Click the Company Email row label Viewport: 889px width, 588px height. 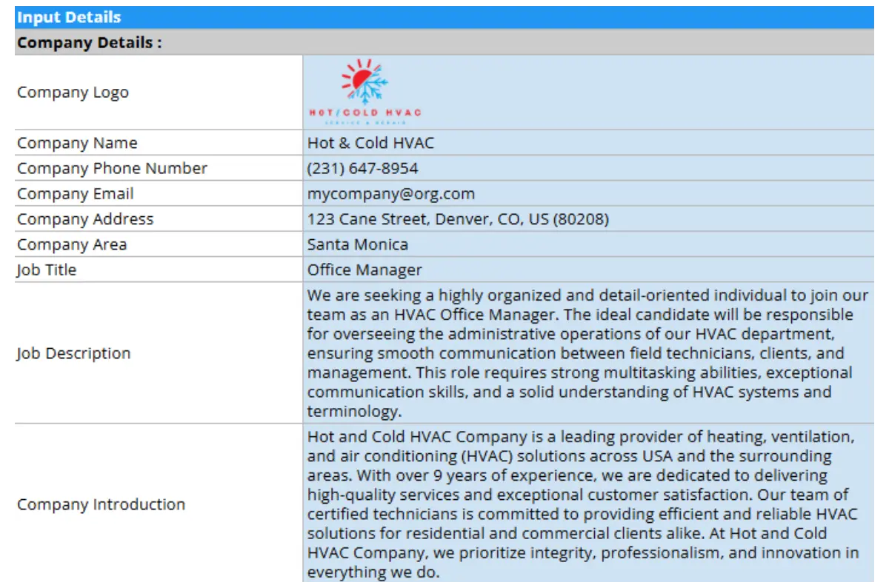point(76,193)
